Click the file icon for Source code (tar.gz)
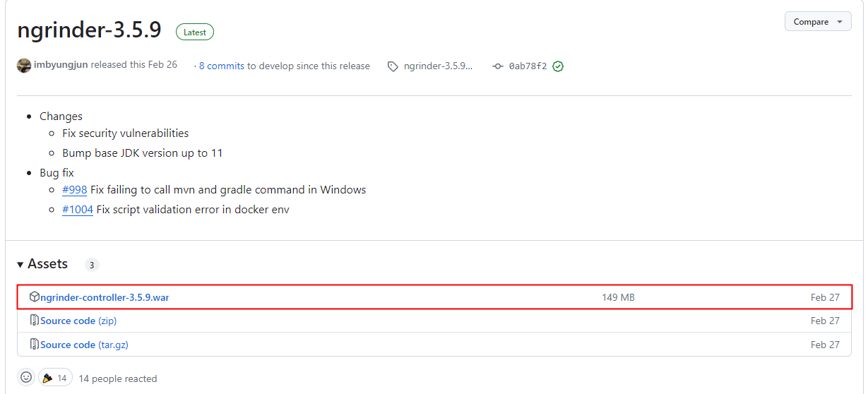 (34, 345)
